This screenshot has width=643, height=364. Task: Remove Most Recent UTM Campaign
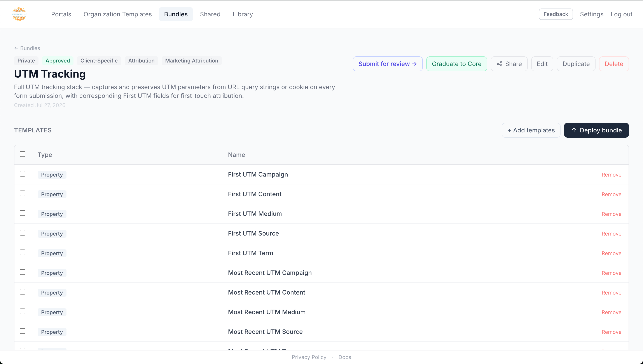pyautogui.click(x=611, y=273)
